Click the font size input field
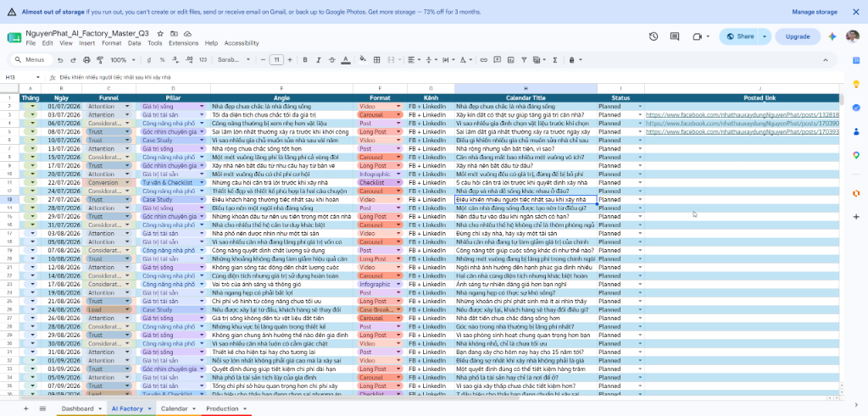This screenshot has height=416, width=868. (276, 60)
